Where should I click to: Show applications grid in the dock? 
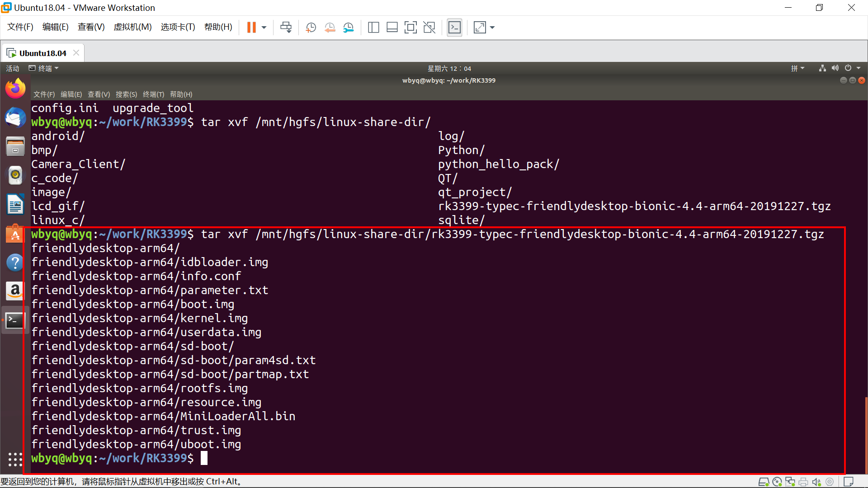tap(15, 459)
